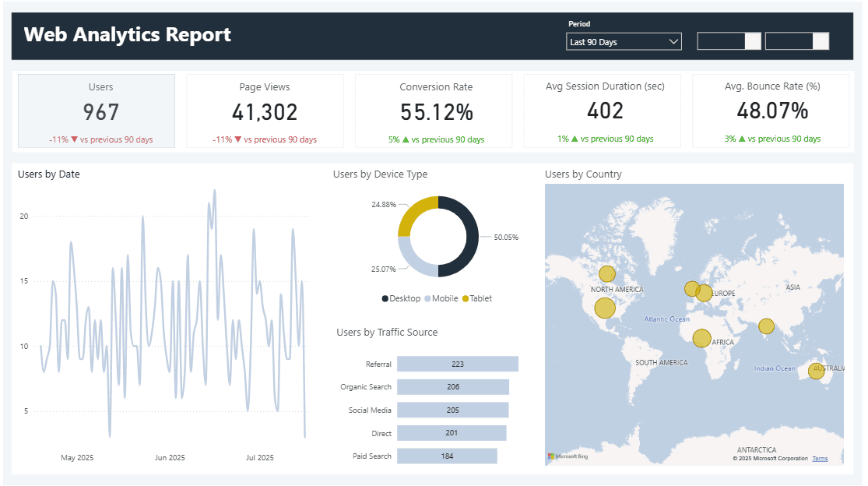Open the Terms link on the map
This screenshot has height=486, width=868.
point(820,459)
